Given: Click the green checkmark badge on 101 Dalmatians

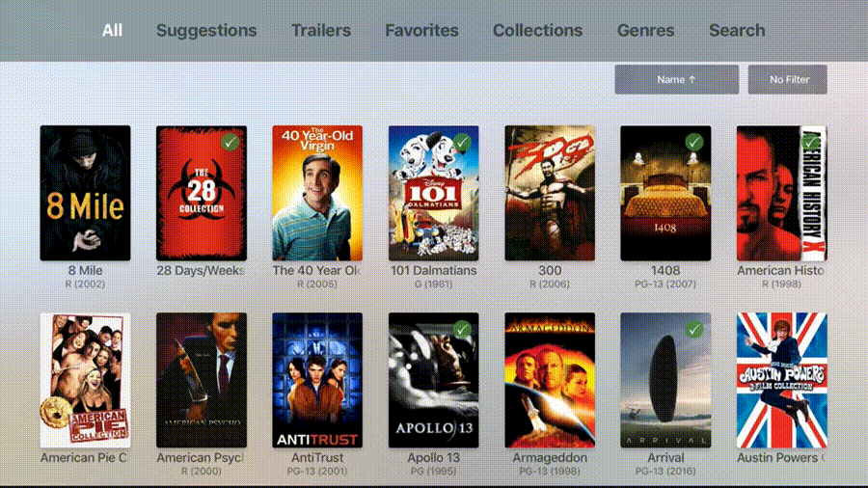Looking at the screenshot, I should point(462,142).
